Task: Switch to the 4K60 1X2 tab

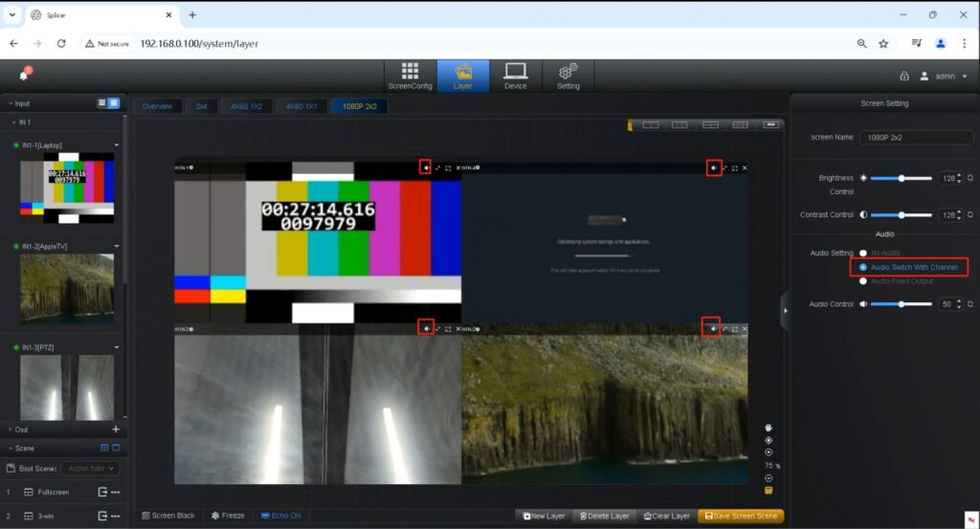Action: tap(246, 106)
